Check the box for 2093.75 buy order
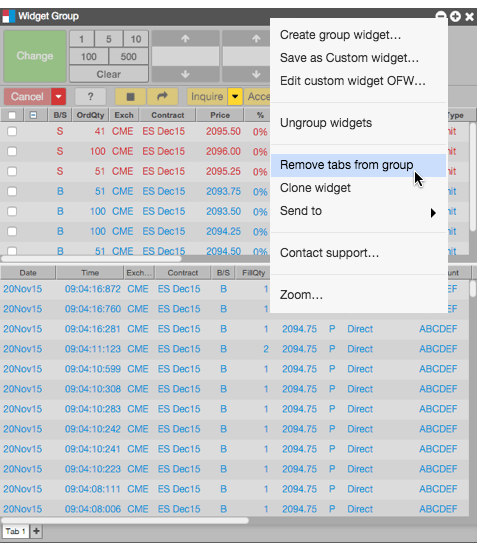Viewport: 478px width, 550px height. point(12,191)
